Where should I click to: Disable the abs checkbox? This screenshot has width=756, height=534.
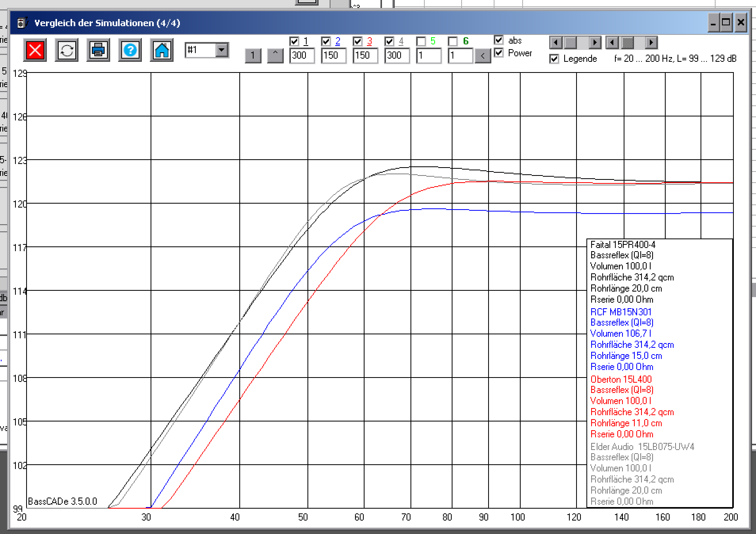click(x=499, y=40)
